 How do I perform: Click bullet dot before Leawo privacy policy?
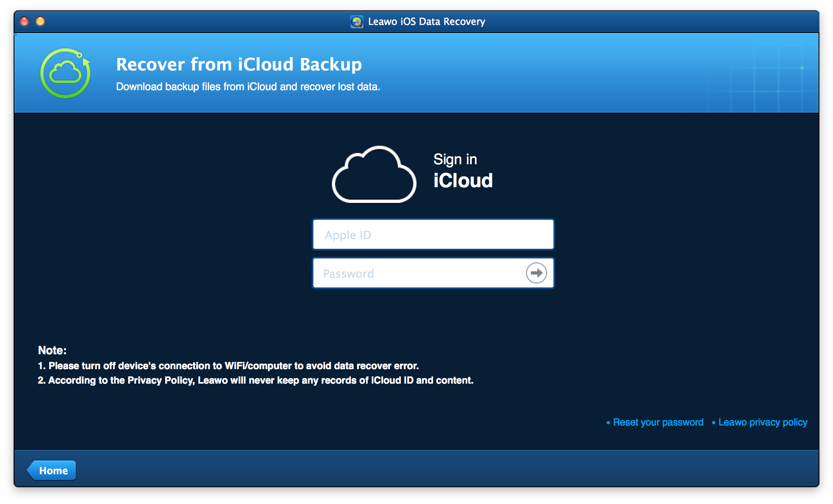713,423
